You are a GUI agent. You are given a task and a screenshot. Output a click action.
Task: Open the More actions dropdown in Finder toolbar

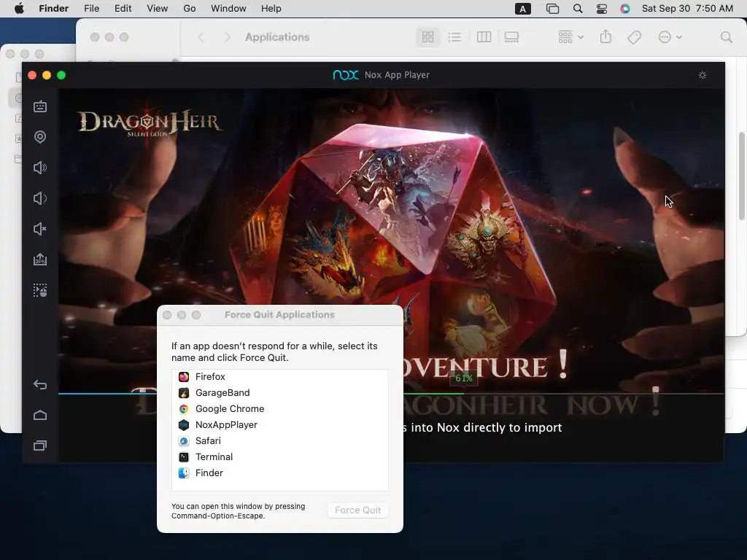tap(670, 37)
